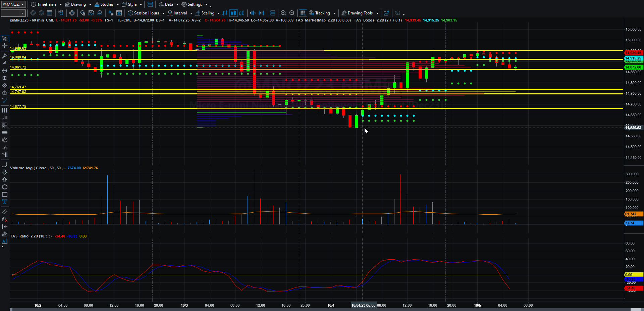Select the text tool in left sidebar
The width and height of the screenshot is (644, 311).
(5, 202)
